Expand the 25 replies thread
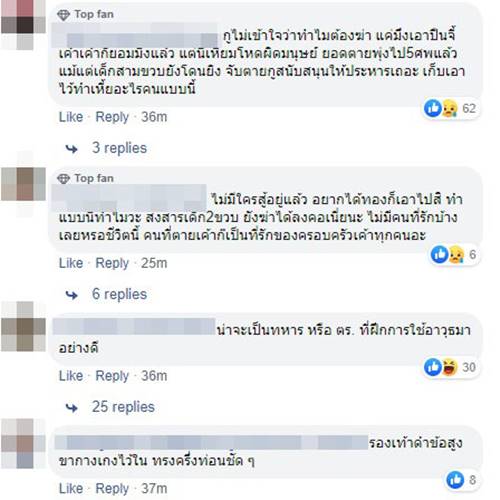 [x=123, y=407]
